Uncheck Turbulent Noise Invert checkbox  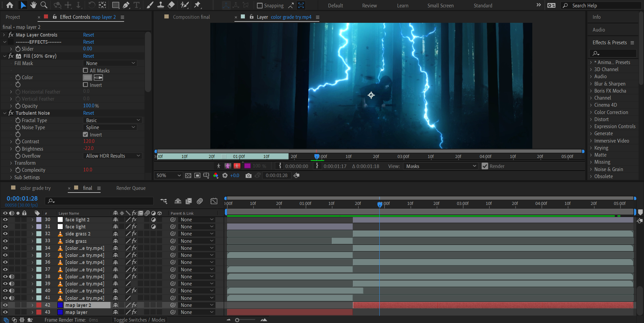tap(86, 134)
